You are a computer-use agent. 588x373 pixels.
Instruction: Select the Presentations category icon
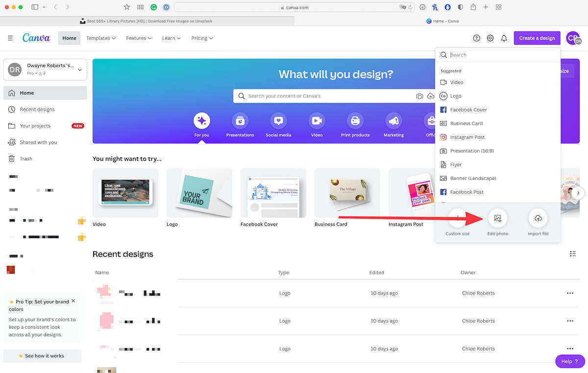pos(240,121)
